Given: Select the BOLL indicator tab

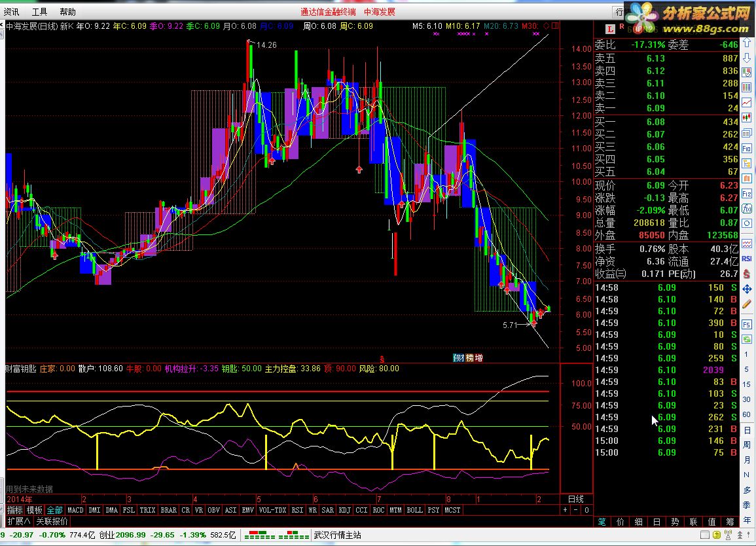Looking at the screenshot, I should 414,510.
